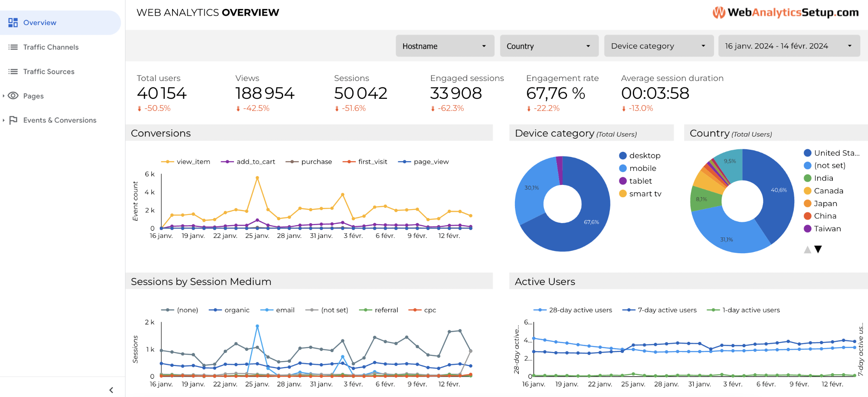Click the WebAnalyticsSetup.com logo

tap(785, 13)
